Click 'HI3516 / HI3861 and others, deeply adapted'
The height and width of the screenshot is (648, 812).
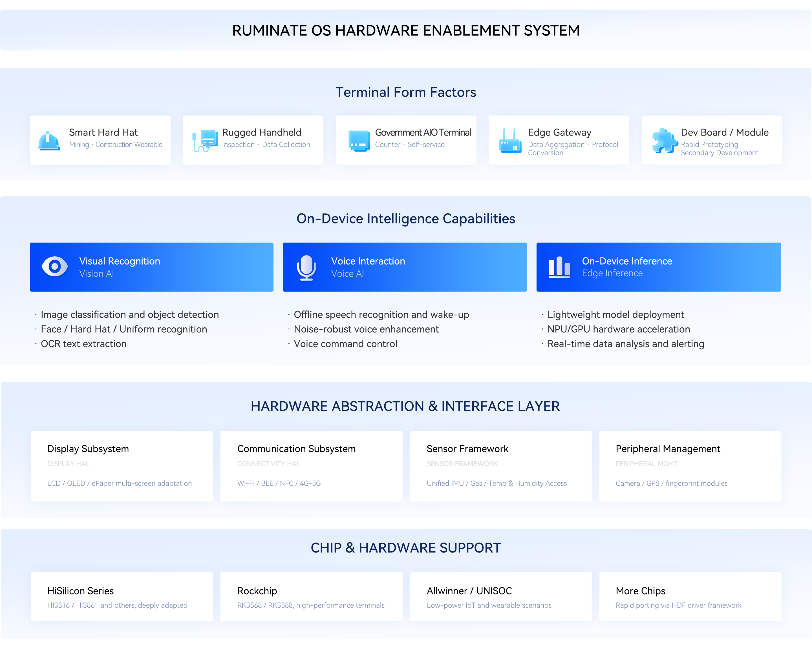coord(117,605)
